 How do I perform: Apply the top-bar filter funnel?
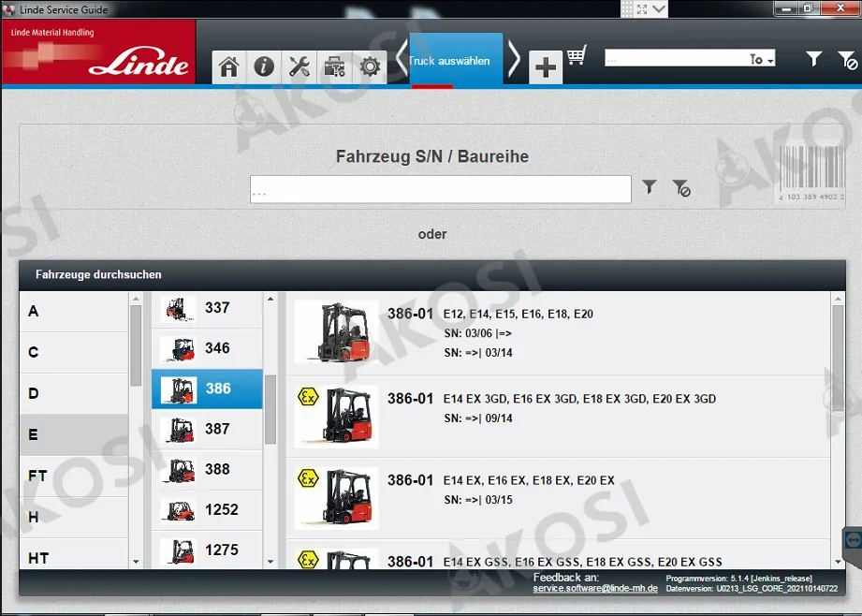813,59
